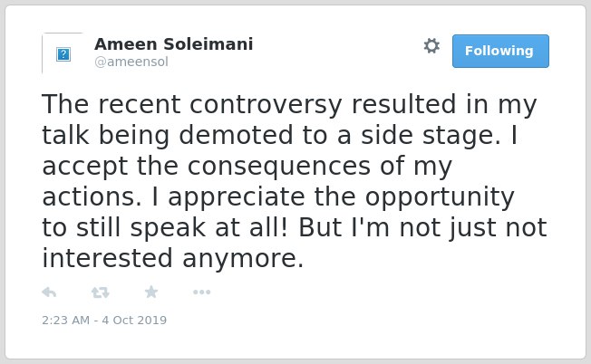591x364 pixels.
Task: Open the more options ellipsis menu
Action: point(201,292)
